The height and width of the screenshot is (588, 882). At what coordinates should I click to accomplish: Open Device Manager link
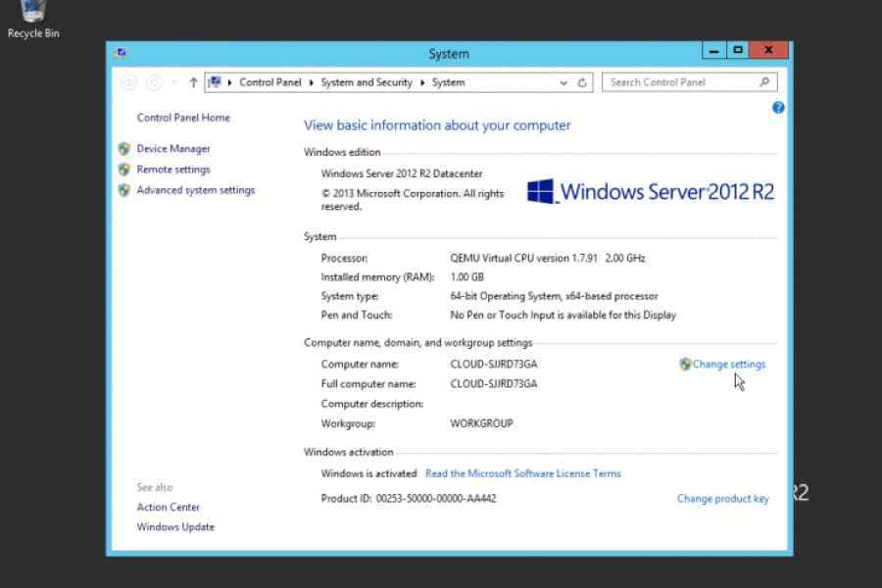173,149
